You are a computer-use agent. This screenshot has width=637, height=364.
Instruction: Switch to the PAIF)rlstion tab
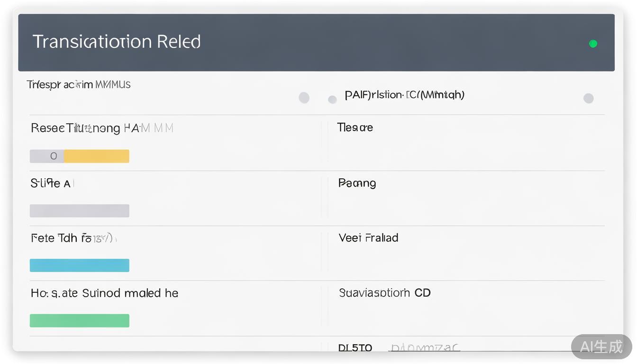[404, 95]
